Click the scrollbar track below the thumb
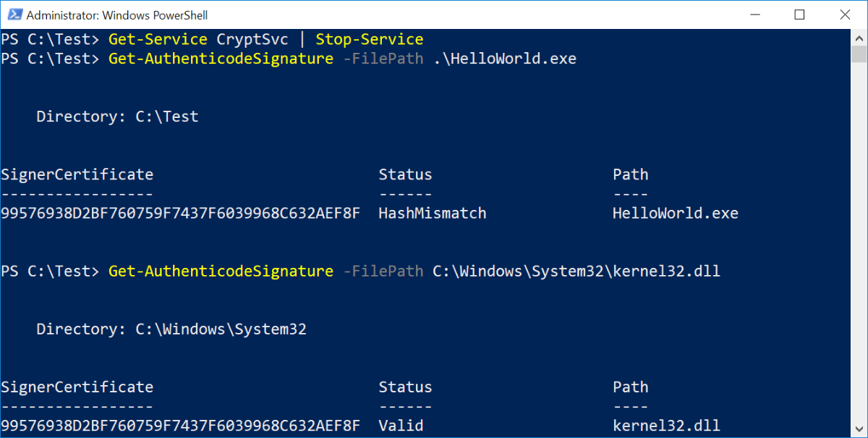Viewport: 868px width, 438px height. coord(859,253)
